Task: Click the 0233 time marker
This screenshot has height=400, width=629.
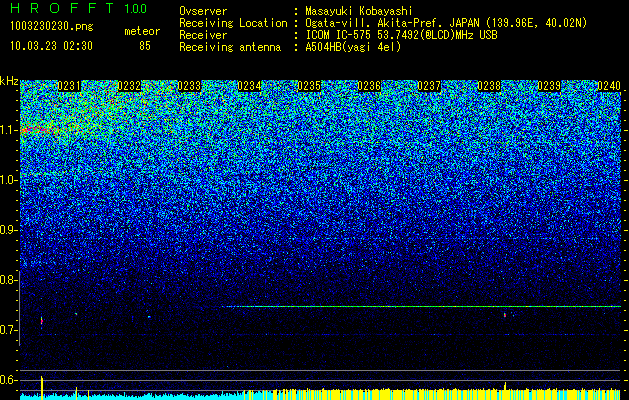Action: tap(189, 86)
